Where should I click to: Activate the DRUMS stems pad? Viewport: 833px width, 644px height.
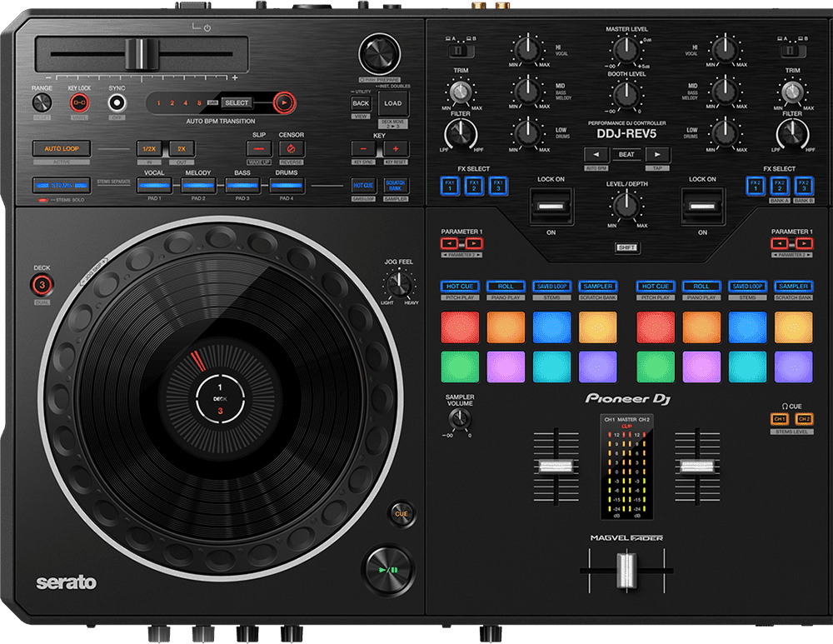(x=286, y=184)
